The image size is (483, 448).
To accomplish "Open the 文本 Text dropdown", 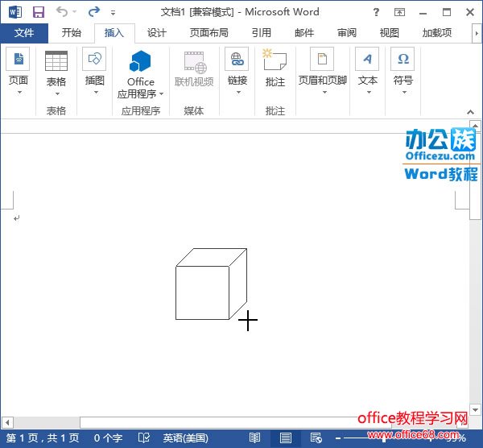I will pyautogui.click(x=368, y=72).
